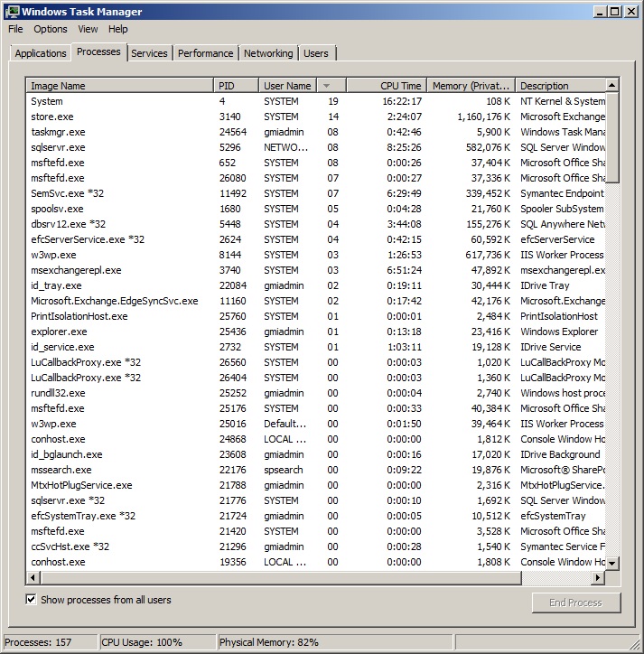This screenshot has width=644, height=654.
Task: Click the horizontal scrollbar thumb
Action: 281,578
